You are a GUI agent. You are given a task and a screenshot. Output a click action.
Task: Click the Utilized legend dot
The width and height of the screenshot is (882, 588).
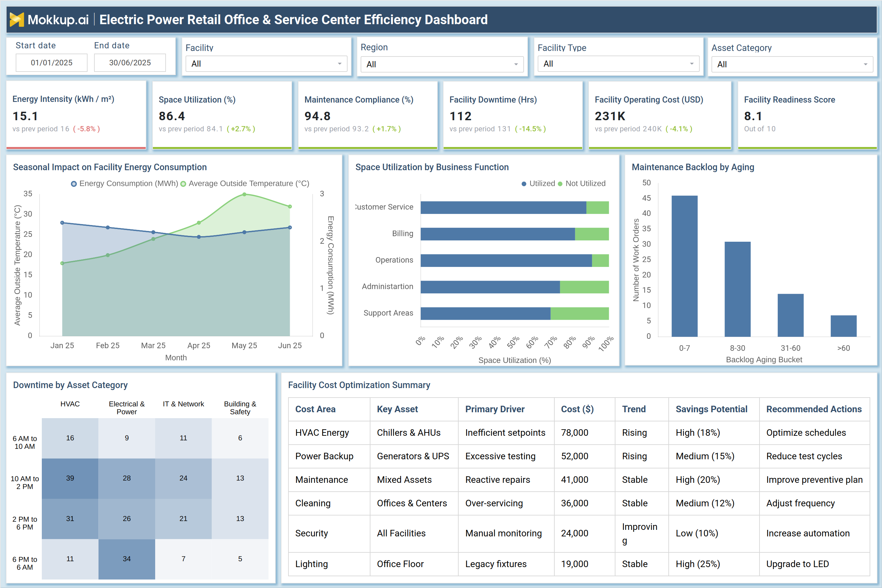(x=524, y=184)
